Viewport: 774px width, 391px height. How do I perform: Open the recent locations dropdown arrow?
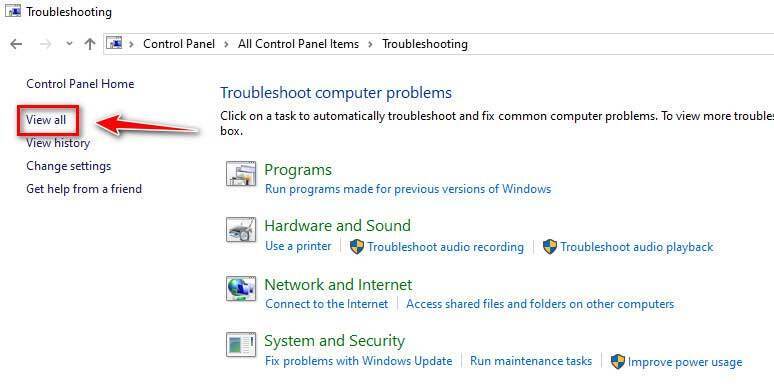[x=70, y=44]
